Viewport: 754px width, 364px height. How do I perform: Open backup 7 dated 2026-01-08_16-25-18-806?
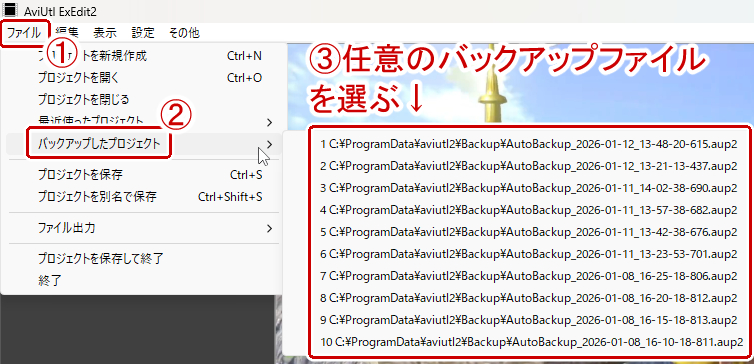(528, 276)
